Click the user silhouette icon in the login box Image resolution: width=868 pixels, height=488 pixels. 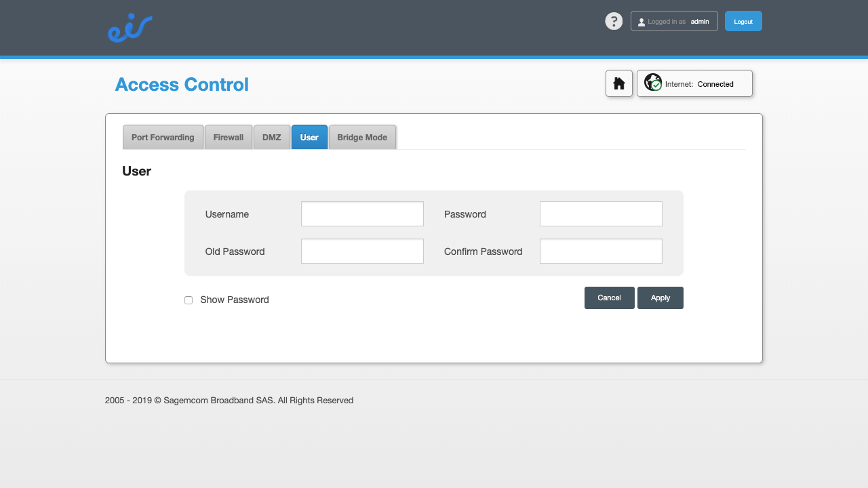tap(642, 21)
